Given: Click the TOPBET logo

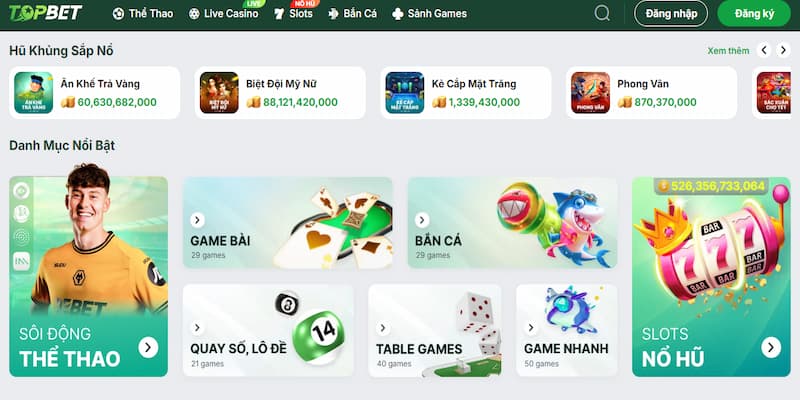Looking at the screenshot, I should 45,13.
